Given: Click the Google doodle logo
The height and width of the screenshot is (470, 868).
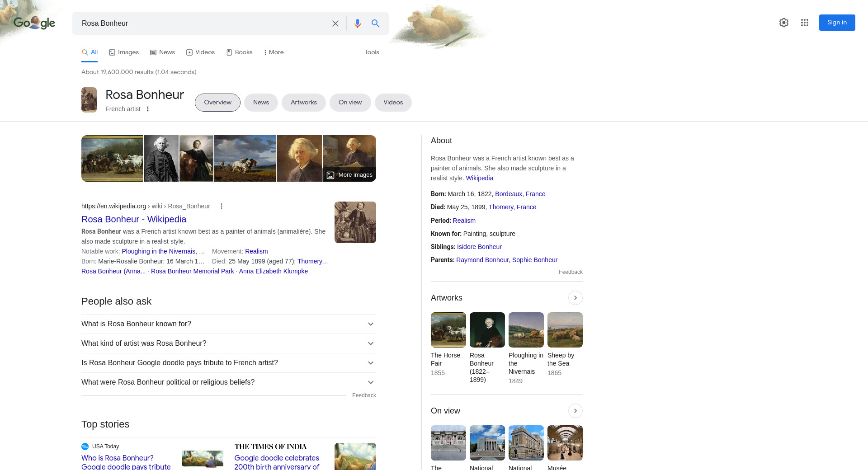Looking at the screenshot, I should (34, 23).
